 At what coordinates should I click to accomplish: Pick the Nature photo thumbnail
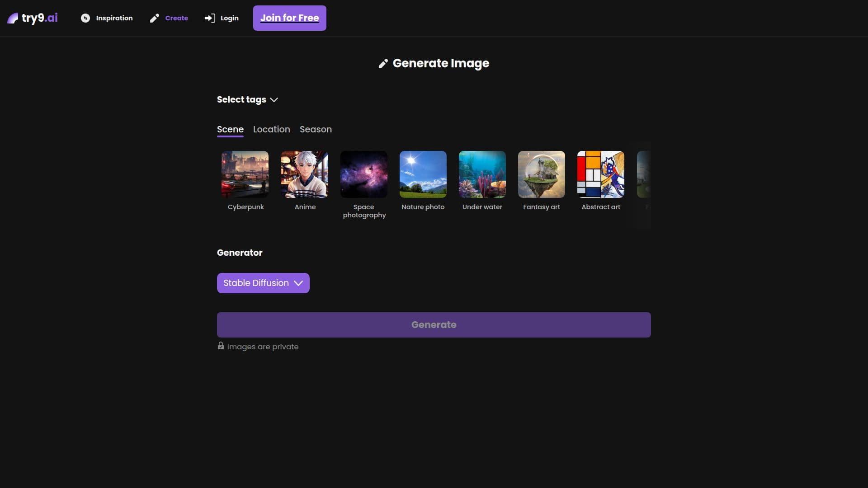coord(423,174)
